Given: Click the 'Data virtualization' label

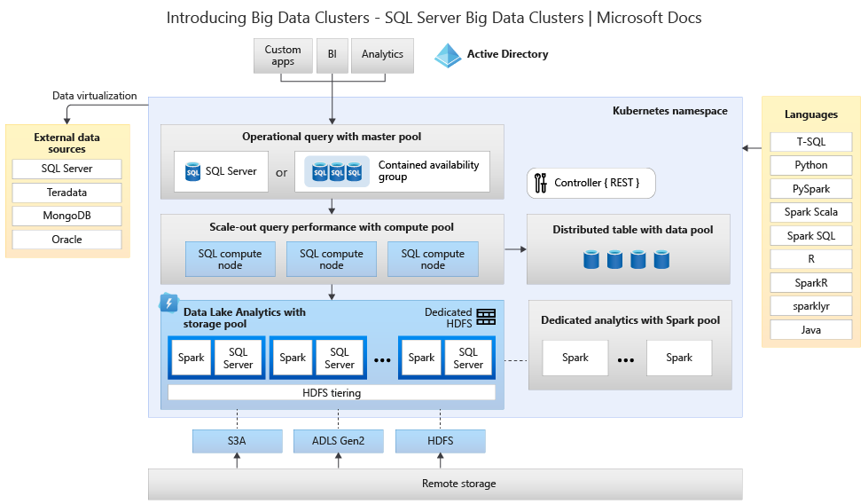Looking at the screenshot, I should pos(95,96).
